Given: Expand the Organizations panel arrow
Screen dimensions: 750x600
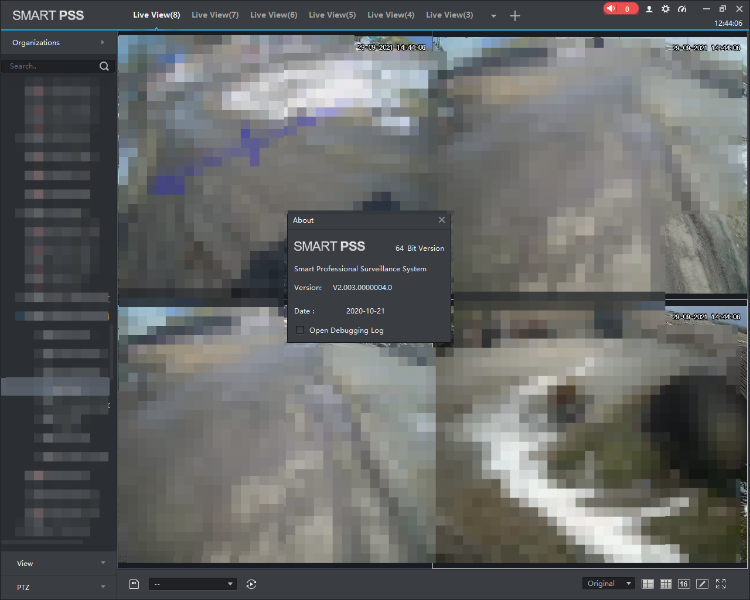Looking at the screenshot, I should coord(102,42).
